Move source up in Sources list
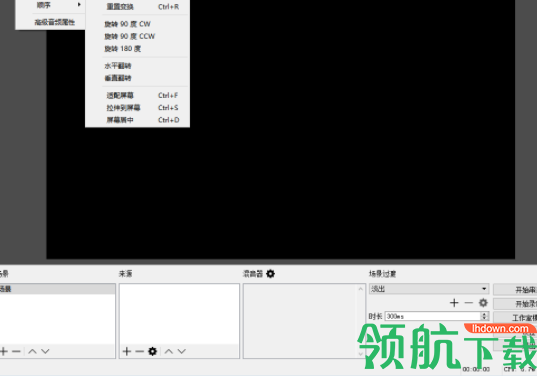This screenshot has height=376, width=537. [x=168, y=351]
